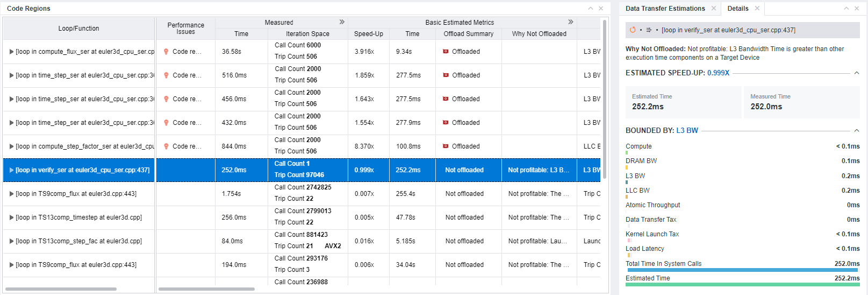
Task: Expand compute_flux_ser loop tree row
Action: click(11, 52)
